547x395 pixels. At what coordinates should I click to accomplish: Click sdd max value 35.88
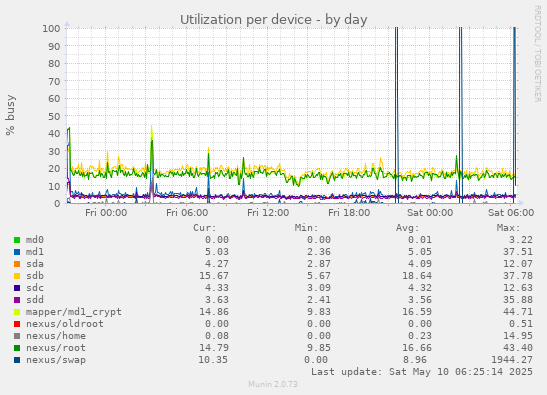pyautogui.click(x=518, y=300)
